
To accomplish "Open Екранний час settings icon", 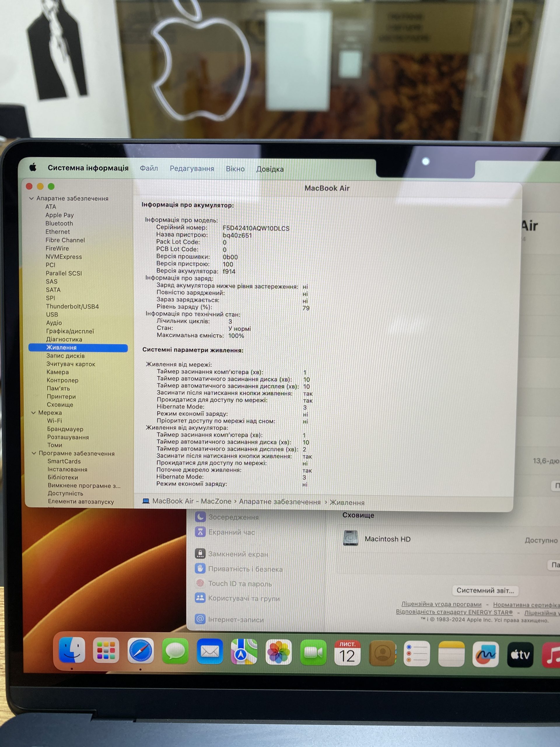I will click(200, 532).
